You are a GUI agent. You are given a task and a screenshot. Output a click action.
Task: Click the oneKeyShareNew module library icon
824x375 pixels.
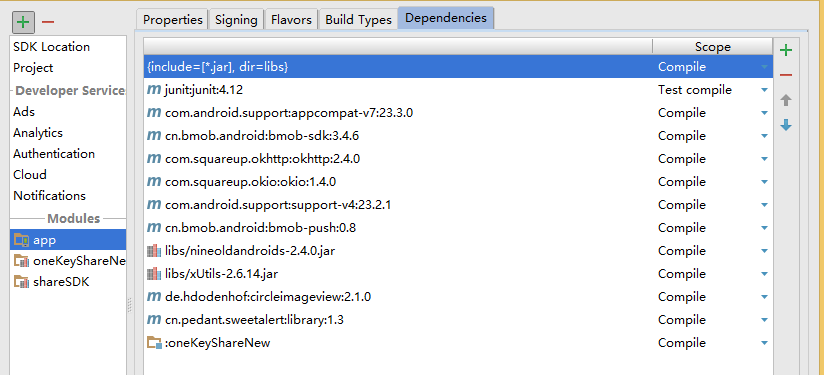point(22,261)
